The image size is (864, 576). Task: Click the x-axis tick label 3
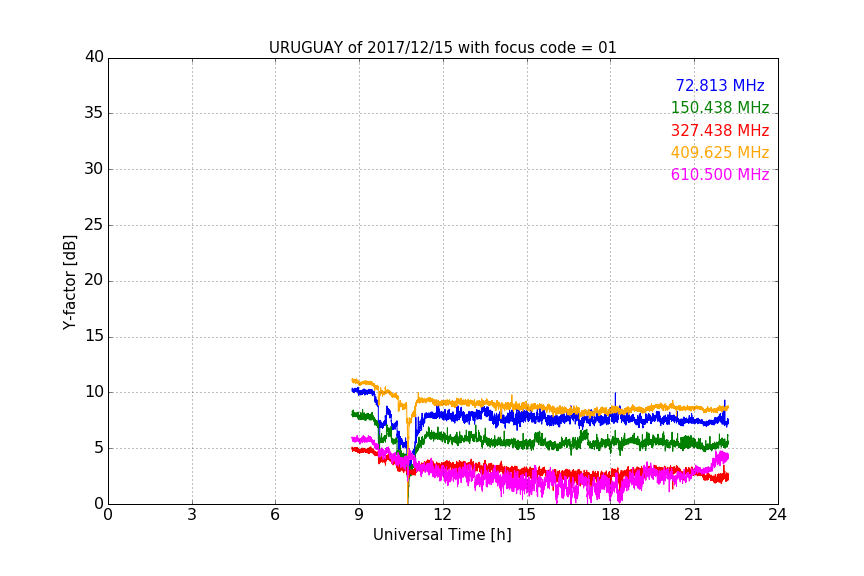[x=192, y=515]
